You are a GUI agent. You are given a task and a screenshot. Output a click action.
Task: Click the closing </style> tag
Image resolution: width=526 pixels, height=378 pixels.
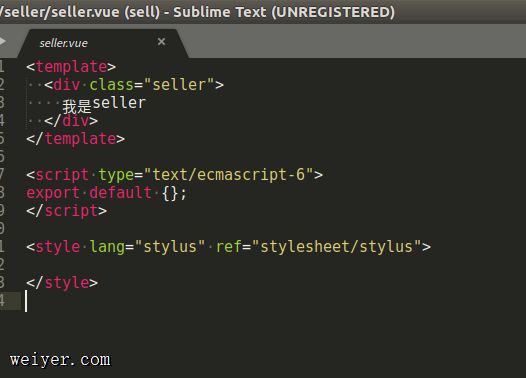click(62, 283)
